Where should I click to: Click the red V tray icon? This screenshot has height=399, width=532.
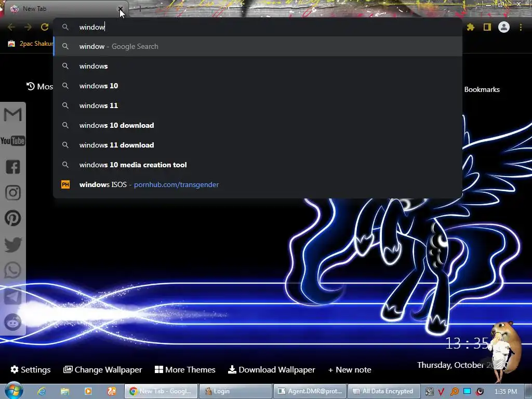442,392
